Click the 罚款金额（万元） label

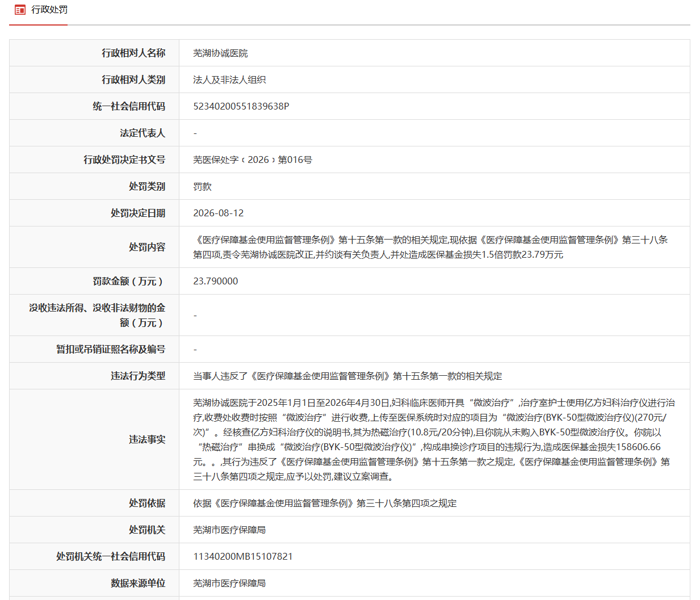pos(129,281)
